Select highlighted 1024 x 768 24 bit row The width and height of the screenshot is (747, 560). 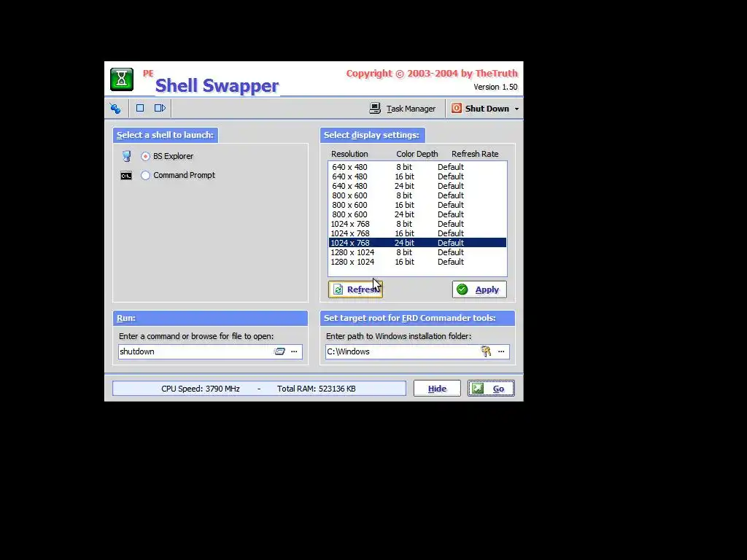click(417, 243)
